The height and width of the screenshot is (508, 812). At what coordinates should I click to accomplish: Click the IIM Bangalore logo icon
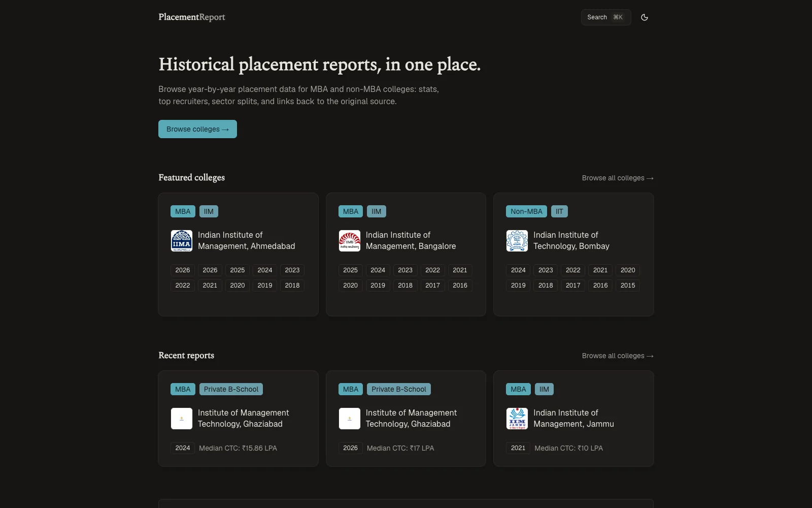tap(350, 241)
